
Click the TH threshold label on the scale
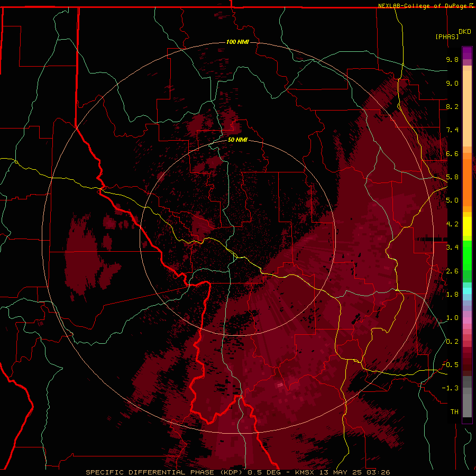[454, 412]
